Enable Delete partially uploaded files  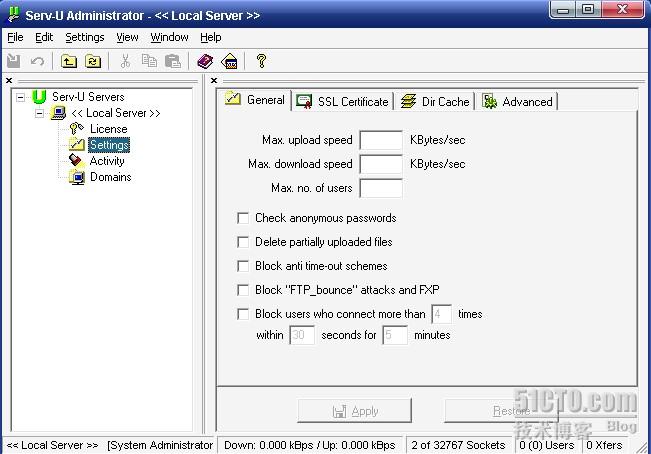[x=243, y=242]
